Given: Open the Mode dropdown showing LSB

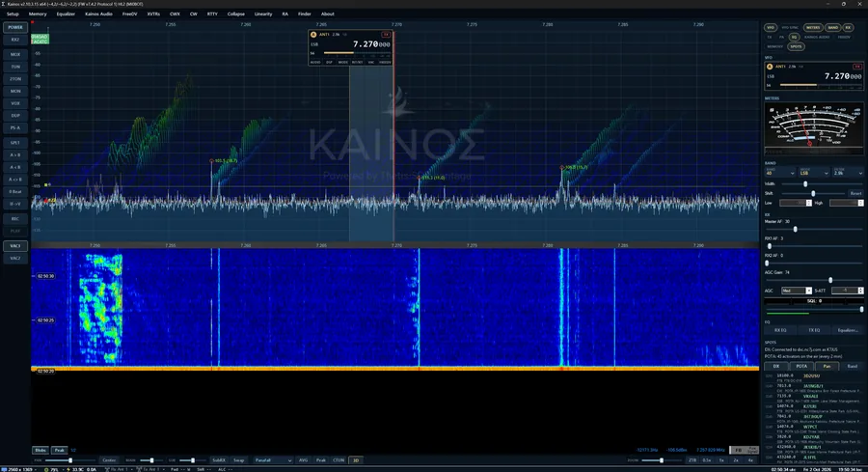Looking at the screenshot, I should coord(814,172).
